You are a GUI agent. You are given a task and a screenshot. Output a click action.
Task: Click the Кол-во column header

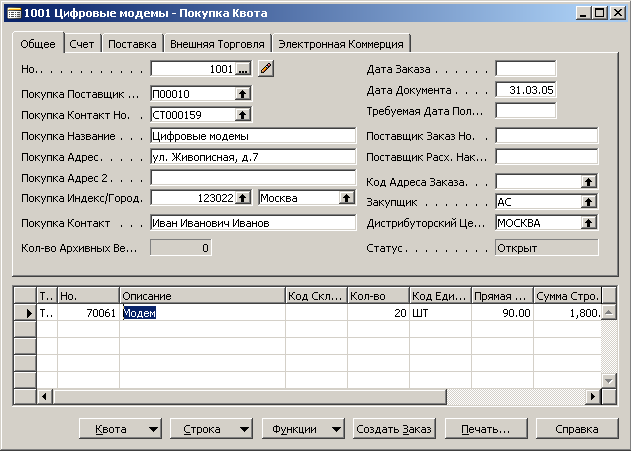point(378,296)
